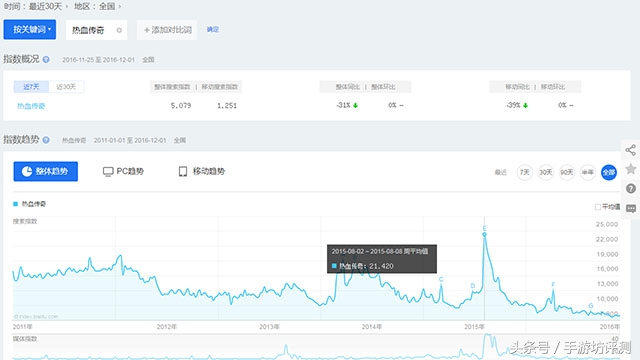The image size is (640, 360).
Task: Click the 移动搜索指数 column header
Action: click(x=220, y=87)
